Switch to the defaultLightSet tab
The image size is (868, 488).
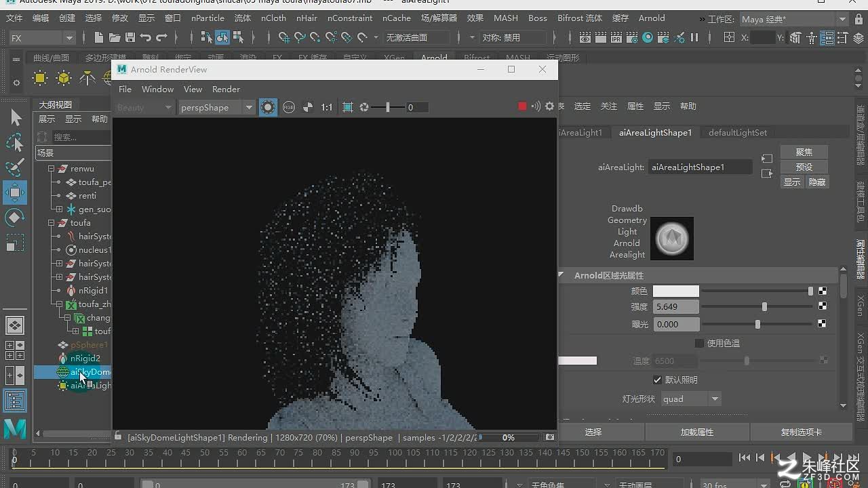(x=738, y=133)
